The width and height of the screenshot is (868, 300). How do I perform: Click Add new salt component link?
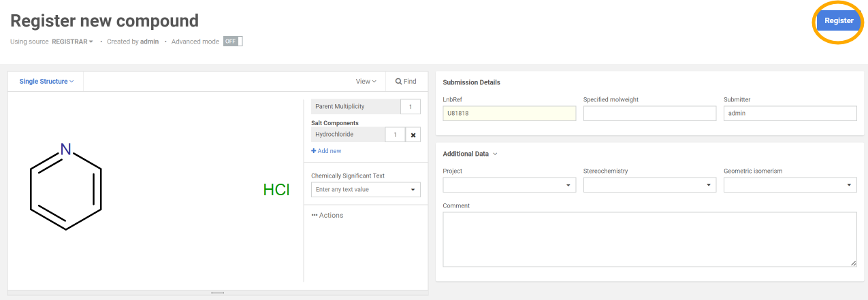327,151
